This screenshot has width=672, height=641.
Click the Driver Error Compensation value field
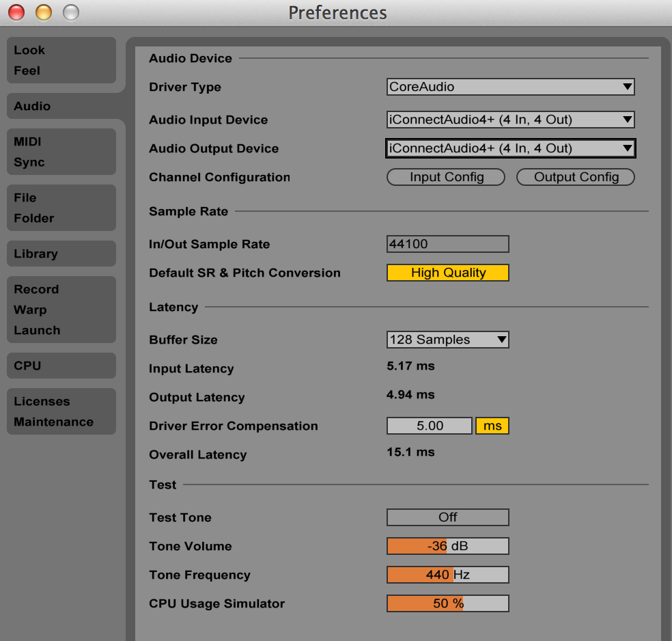point(429,426)
